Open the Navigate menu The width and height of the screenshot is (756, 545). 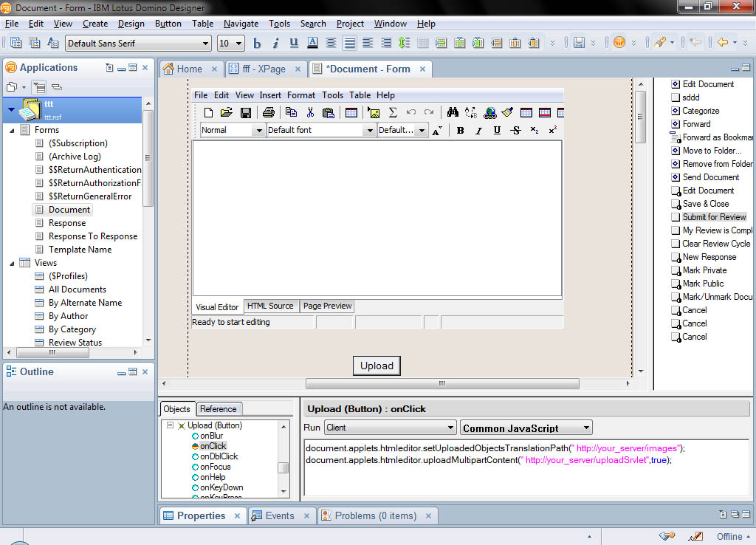[x=241, y=24]
